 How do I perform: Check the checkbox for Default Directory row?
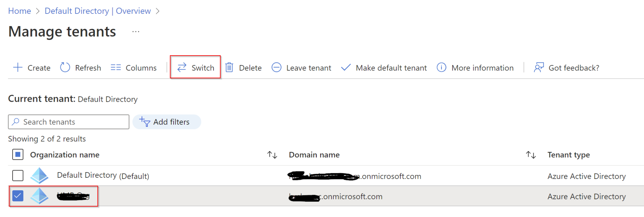[x=18, y=176]
